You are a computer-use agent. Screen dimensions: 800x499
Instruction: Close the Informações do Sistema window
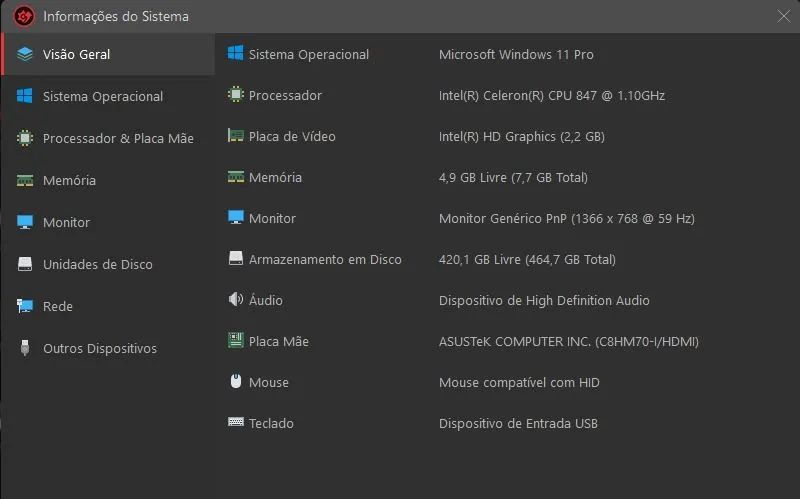coord(784,16)
